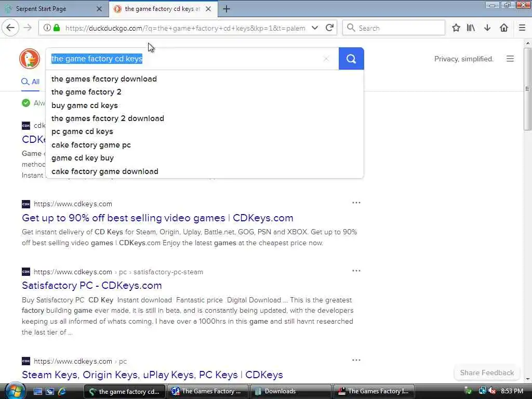Close the game factory cd keys tab

[208, 9]
